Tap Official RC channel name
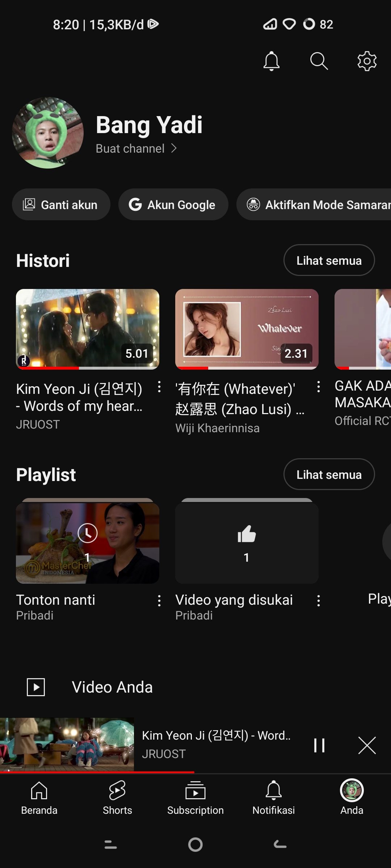Viewport: 391px width, 868px height. coord(363,421)
